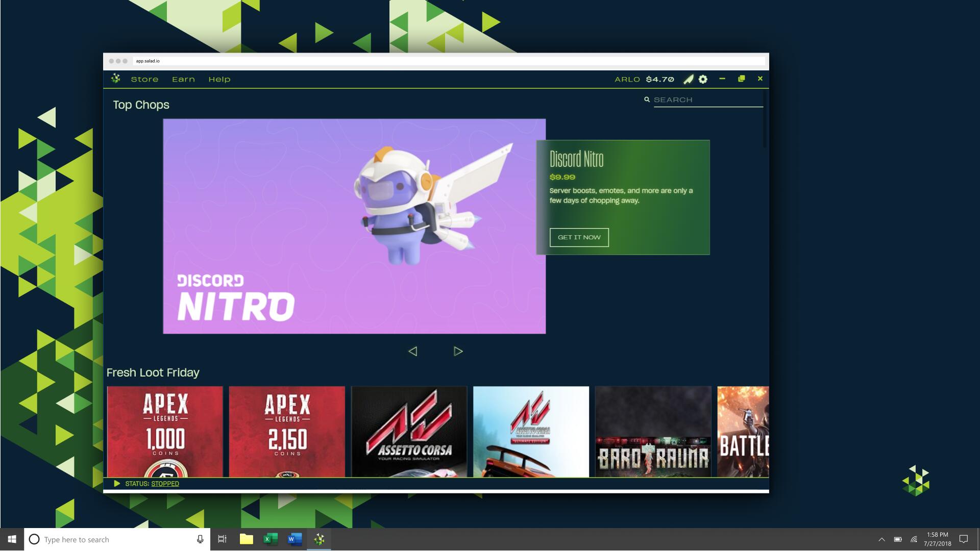This screenshot has height=551, width=980.
Task: Open Word from the taskbar
Action: coord(295,539)
